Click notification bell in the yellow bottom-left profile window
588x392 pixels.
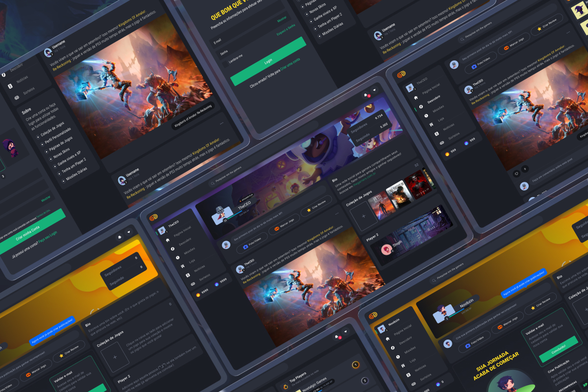pos(120,237)
